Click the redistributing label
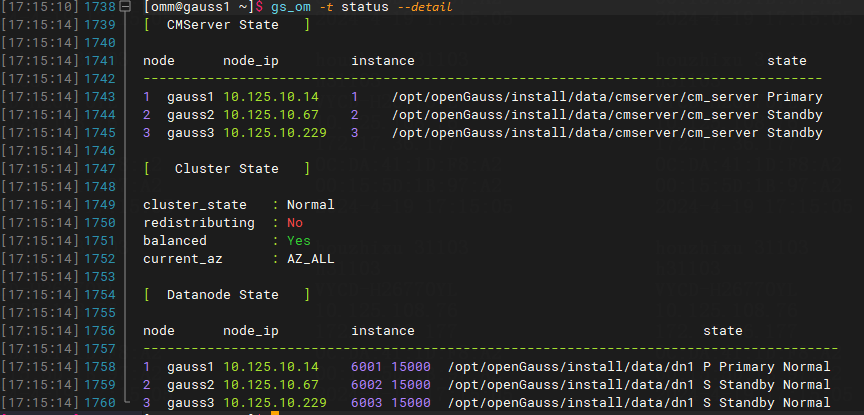This screenshot has width=864, height=415. click(x=199, y=223)
